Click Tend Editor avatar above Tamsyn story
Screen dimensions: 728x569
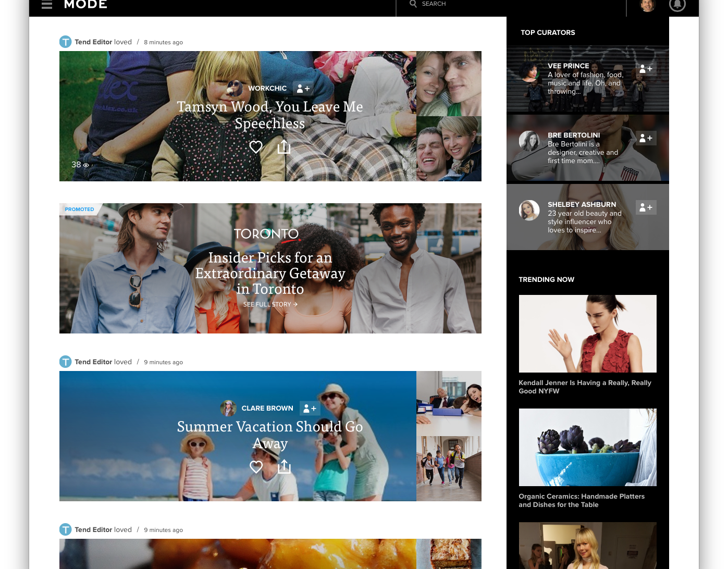65,42
